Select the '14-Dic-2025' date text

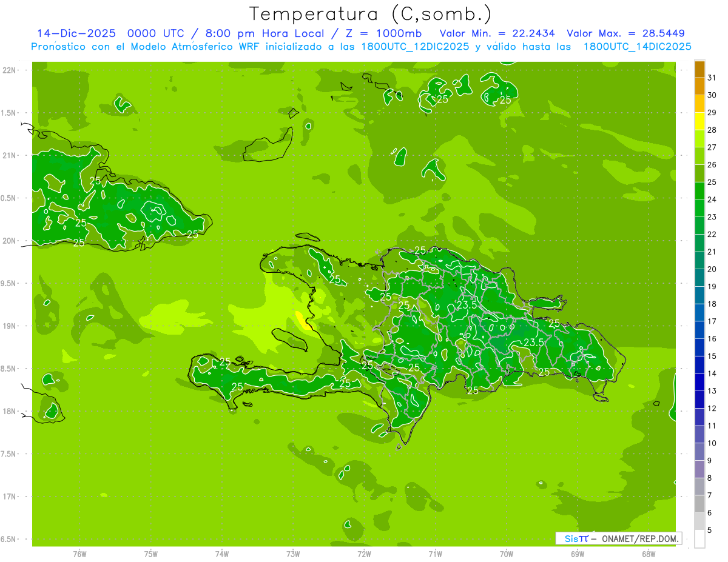pyautogui.click(x=76, y=33)
